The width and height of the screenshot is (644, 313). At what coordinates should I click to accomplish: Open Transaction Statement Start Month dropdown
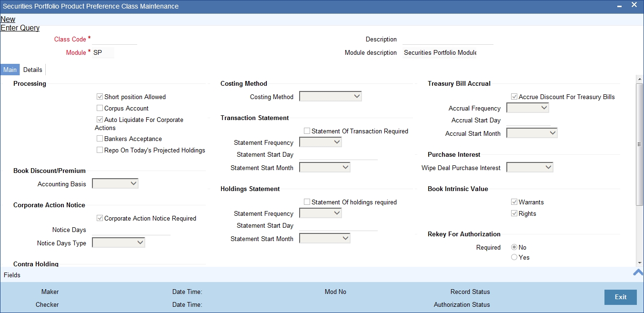(x=325, y=168)
